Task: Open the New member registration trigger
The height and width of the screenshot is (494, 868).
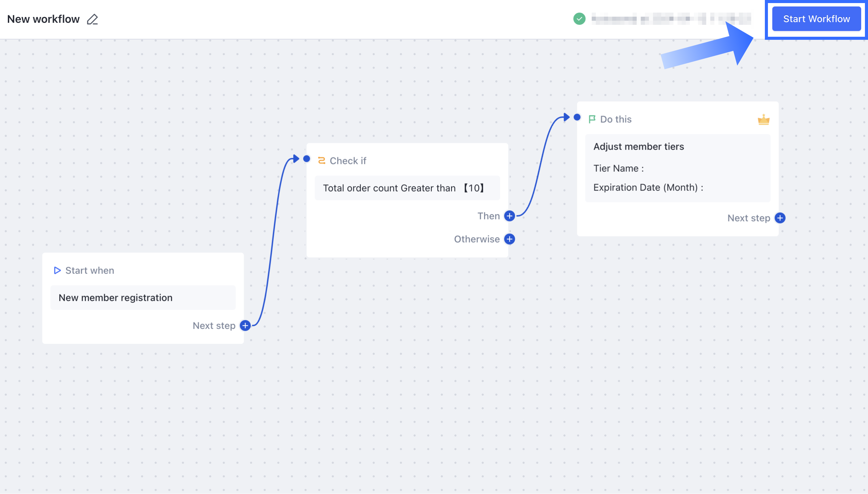Action: click(143, 298)
